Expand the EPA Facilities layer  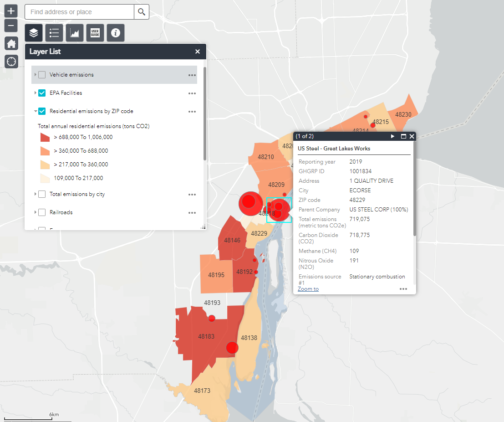coord(35,93)
